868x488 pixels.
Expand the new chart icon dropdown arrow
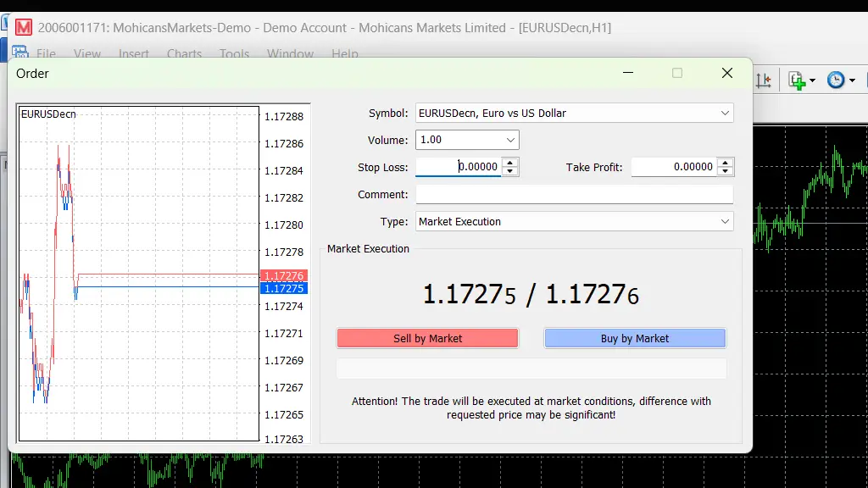pos(812,80)
